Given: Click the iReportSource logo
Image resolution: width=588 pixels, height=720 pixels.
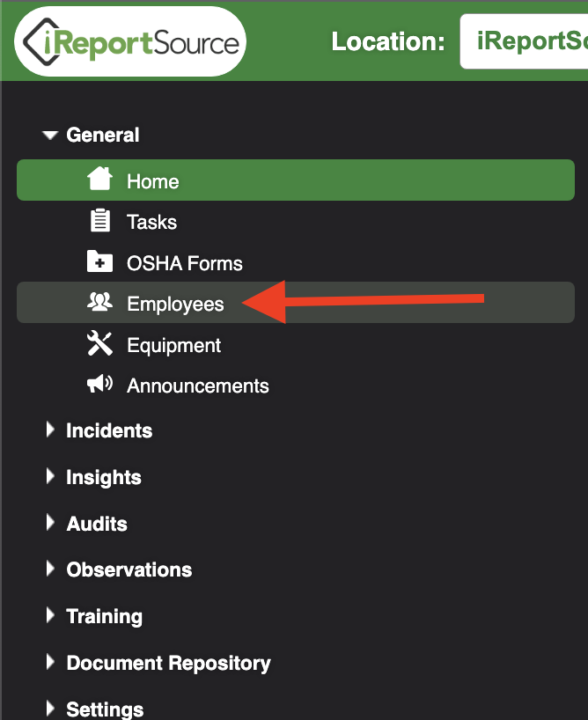Looking at the screenshot, I should pos(130,41).
